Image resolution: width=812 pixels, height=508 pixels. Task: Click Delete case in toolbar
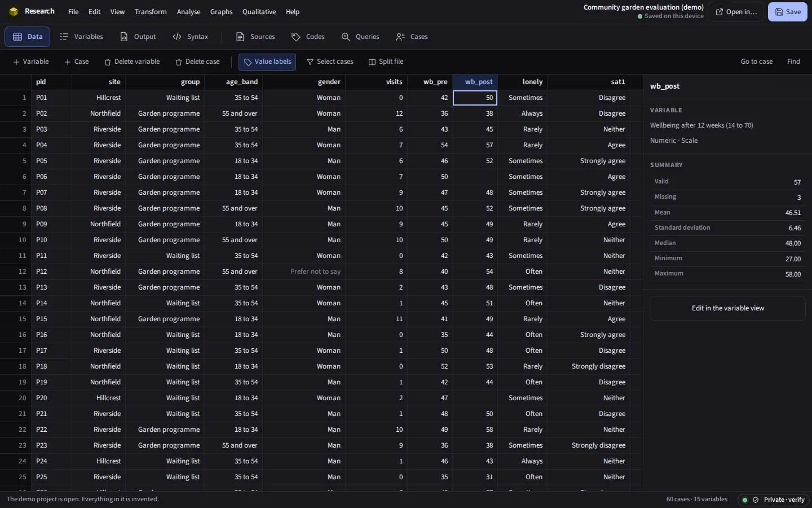click(197, 62)
